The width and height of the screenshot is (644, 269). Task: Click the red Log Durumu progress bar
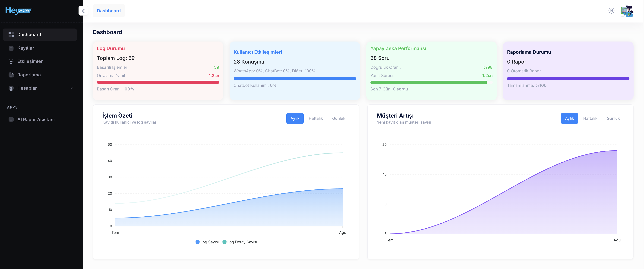point(158,82)
